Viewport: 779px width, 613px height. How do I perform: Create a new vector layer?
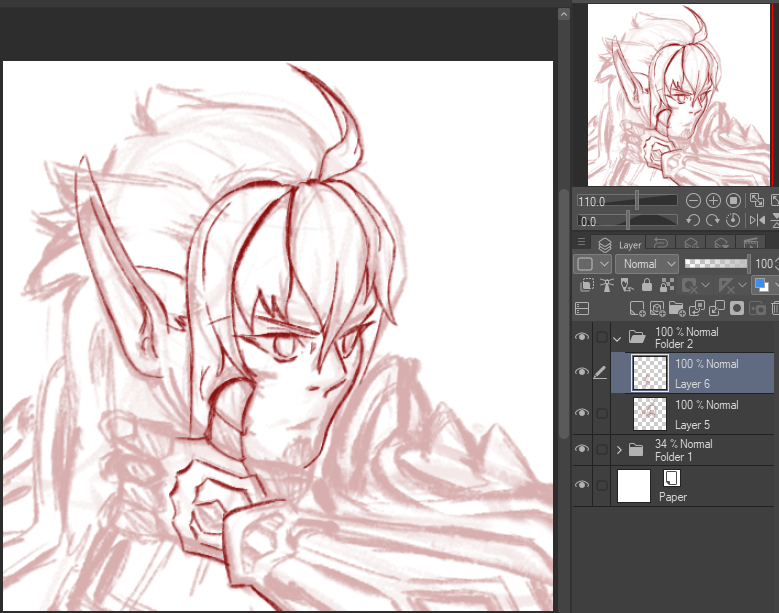[x=657, y=309]
